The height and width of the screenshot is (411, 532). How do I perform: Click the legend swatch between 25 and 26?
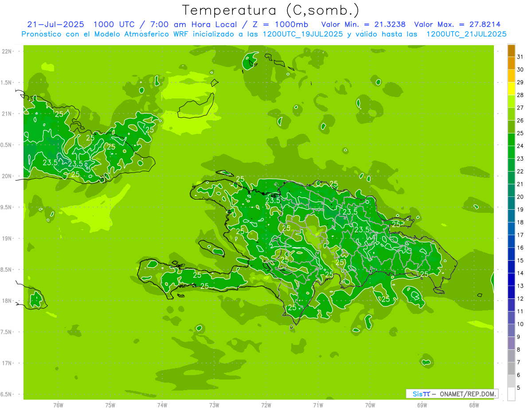tap(511, 127)
